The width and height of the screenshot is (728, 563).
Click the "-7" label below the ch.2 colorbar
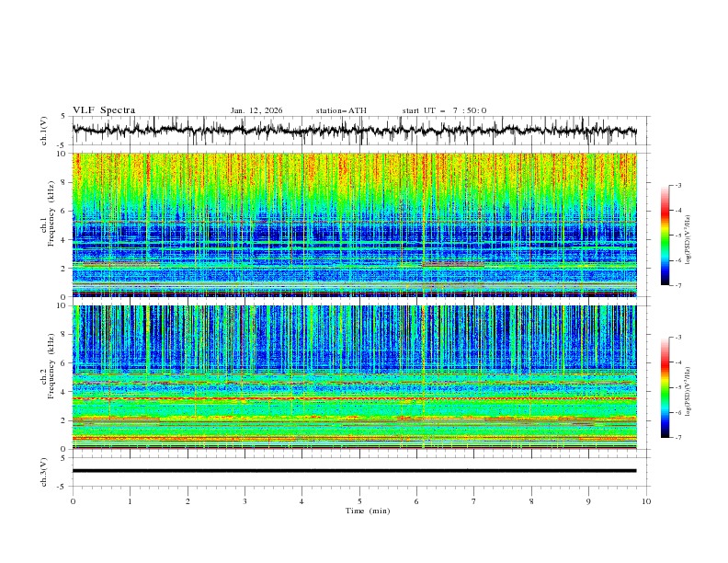point(677,438)
